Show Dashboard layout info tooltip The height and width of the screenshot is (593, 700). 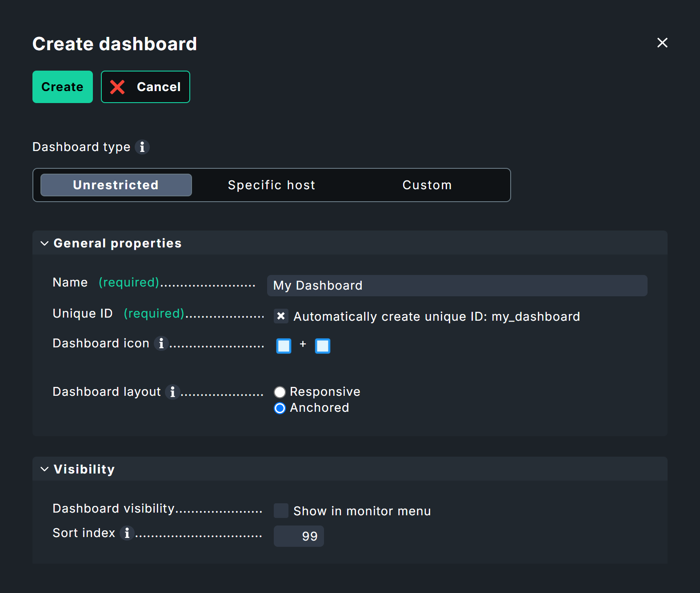(172, 392)
